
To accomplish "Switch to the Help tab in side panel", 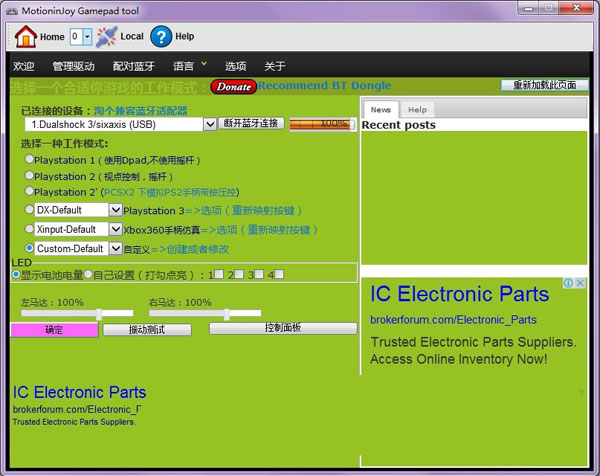I will click(417, 110).
